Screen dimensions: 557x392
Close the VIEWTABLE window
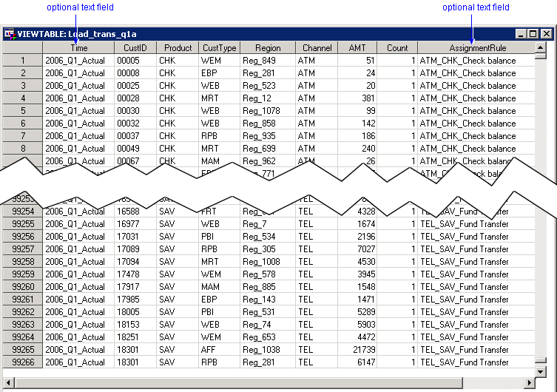546,34
